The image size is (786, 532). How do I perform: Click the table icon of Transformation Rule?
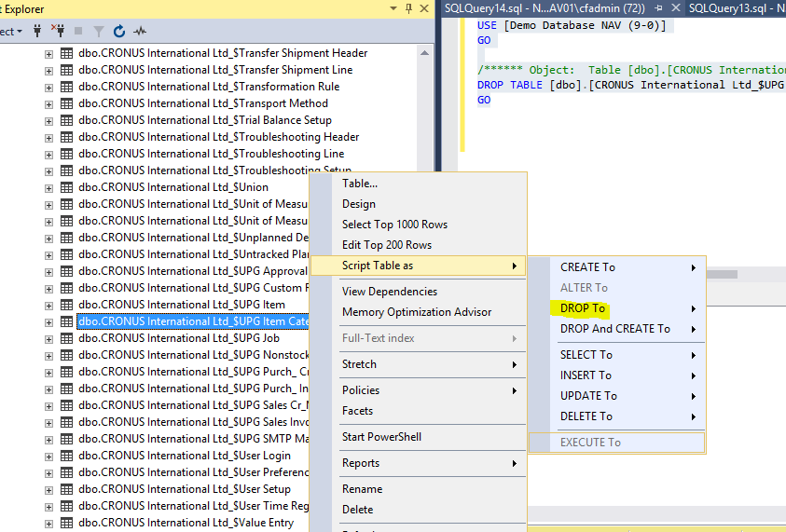pos(67,87)
